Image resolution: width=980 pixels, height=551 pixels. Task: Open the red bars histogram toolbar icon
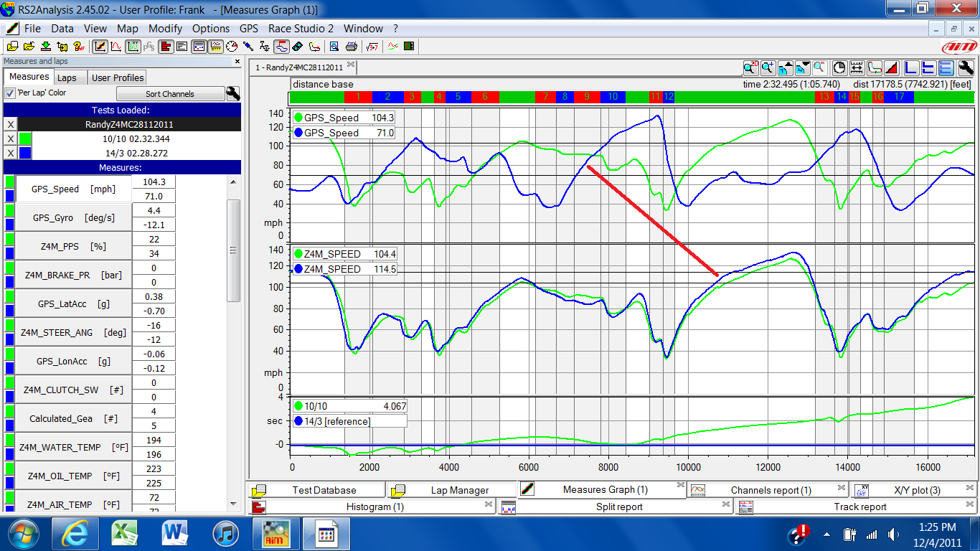pos(167,47)
